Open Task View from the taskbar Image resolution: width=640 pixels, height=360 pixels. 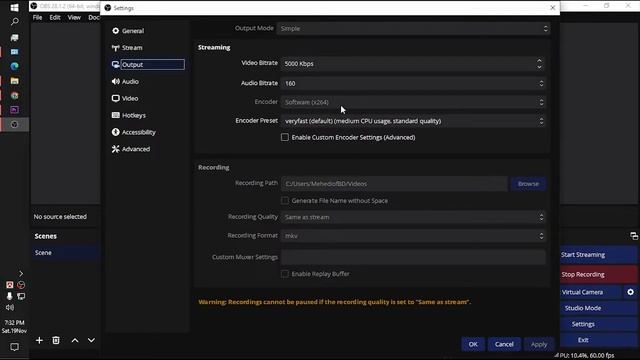coord(14,37)
